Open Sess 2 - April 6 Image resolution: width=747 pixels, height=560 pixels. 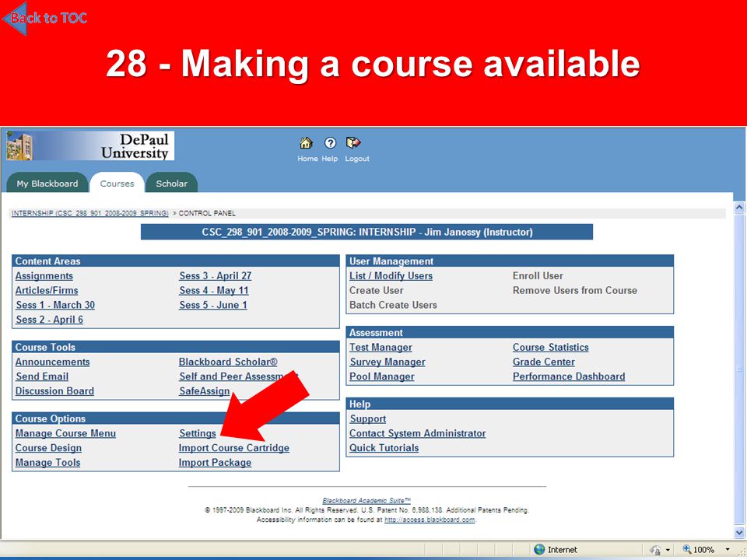point(50,320)
